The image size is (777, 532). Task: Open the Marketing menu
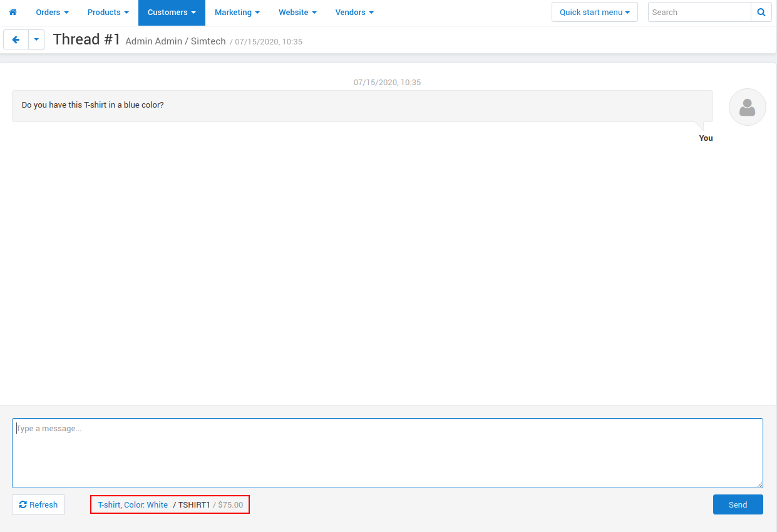click(237, 13)
